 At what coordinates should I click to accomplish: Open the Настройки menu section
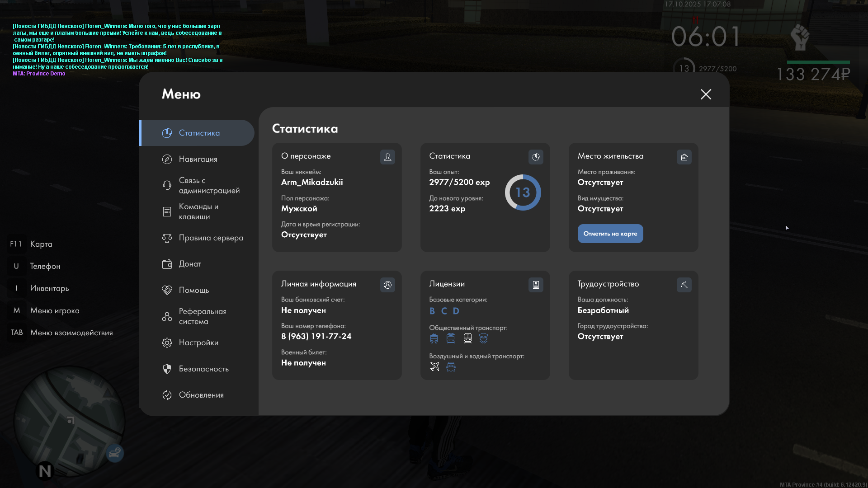(x=198, y=343)
